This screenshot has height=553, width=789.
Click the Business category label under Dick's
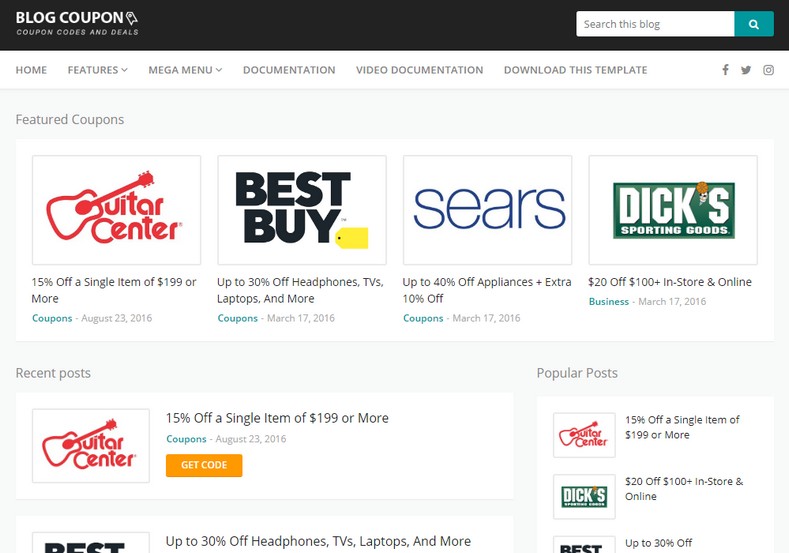tap(608, 301)
